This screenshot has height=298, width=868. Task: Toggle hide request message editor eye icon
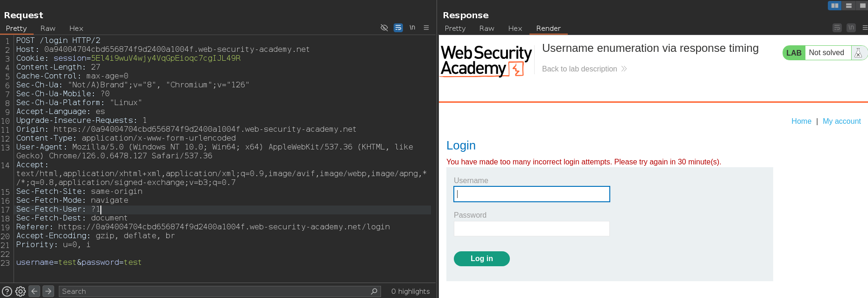(384, 28)
